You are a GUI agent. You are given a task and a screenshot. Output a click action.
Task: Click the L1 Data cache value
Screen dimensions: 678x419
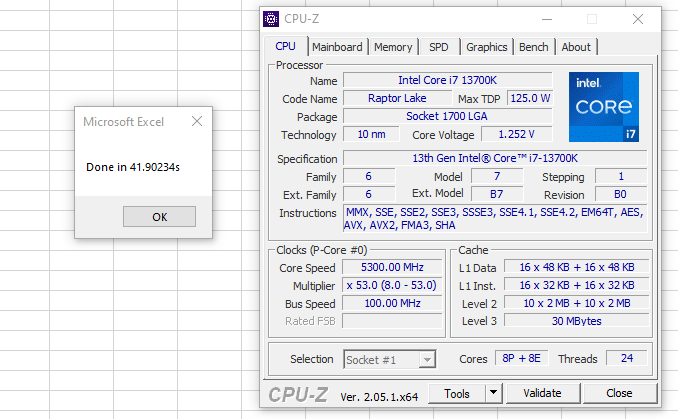tap(576, 267)
